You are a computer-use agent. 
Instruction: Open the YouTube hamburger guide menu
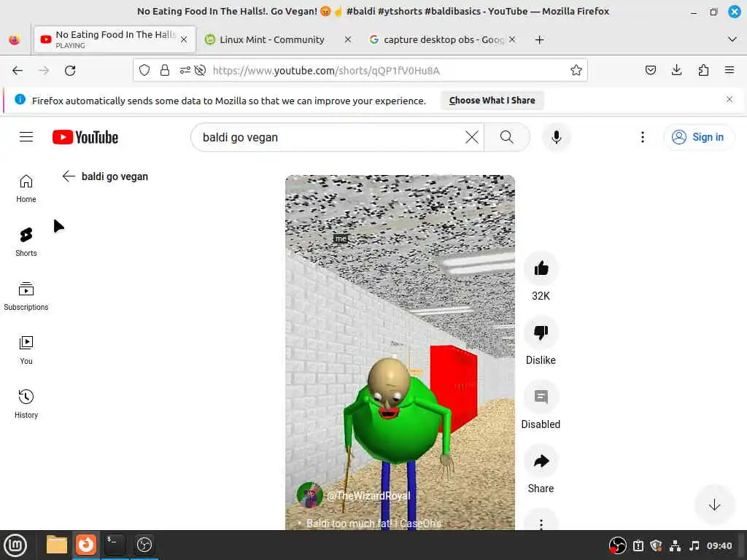point(26,137)
